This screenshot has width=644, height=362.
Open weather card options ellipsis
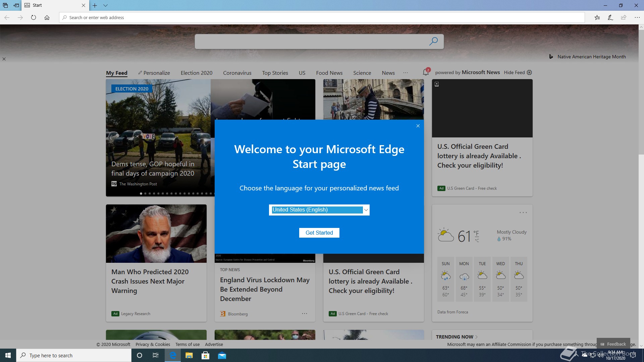(523, 213)
